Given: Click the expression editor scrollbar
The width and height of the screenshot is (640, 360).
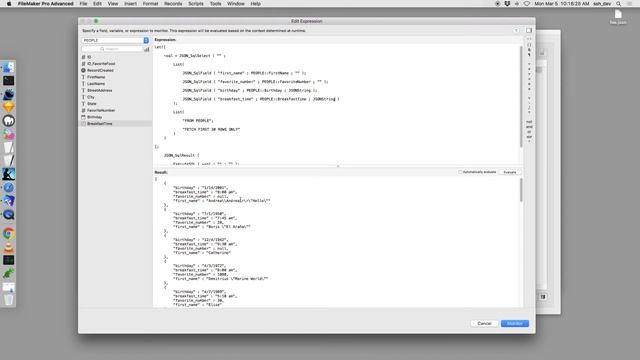Looking at the screenshot, I should click(521, 97).
